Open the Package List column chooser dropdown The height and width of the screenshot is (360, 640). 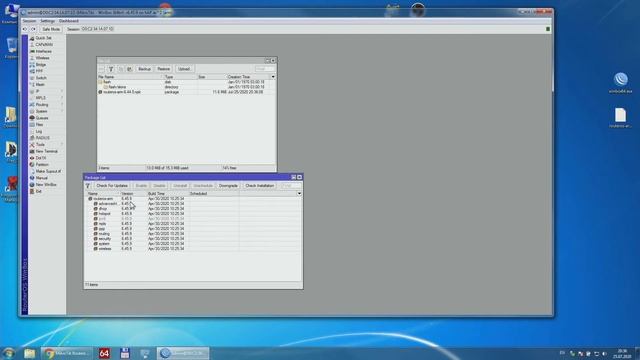[x=299, y=193]
